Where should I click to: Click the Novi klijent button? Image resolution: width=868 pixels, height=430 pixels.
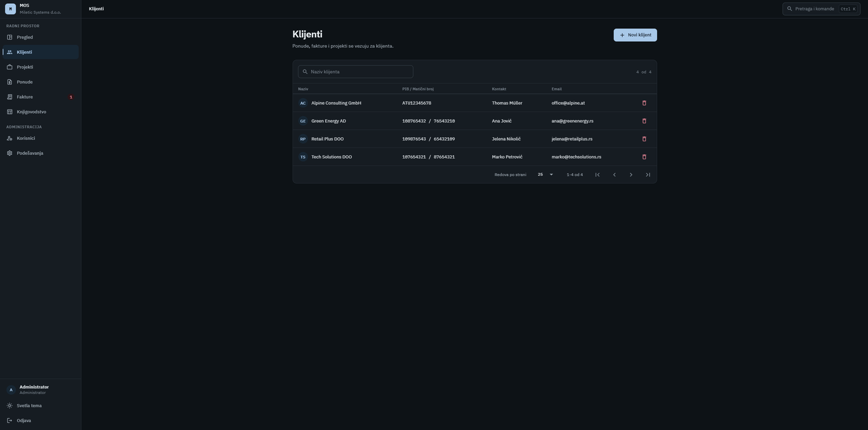point(635,35)
